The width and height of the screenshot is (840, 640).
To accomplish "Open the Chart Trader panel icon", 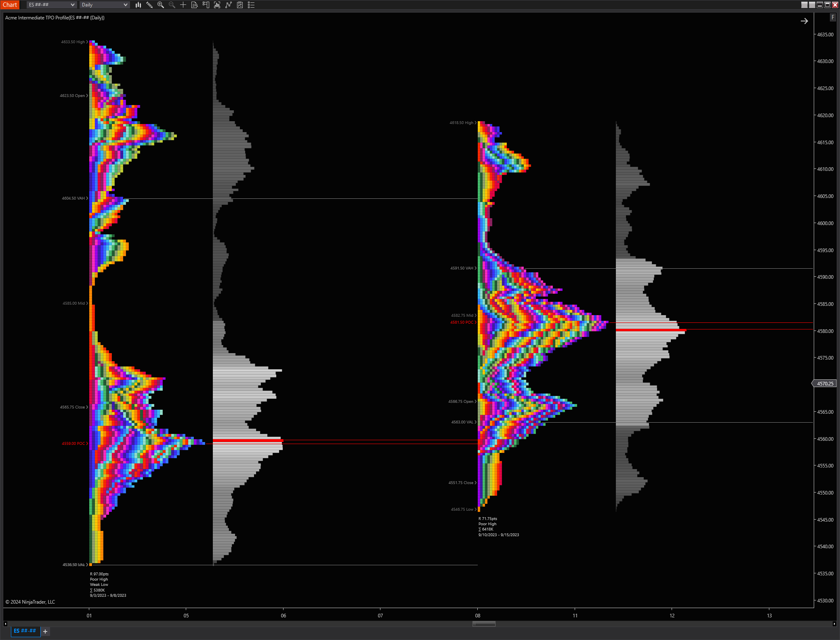I will click(206, 5).
